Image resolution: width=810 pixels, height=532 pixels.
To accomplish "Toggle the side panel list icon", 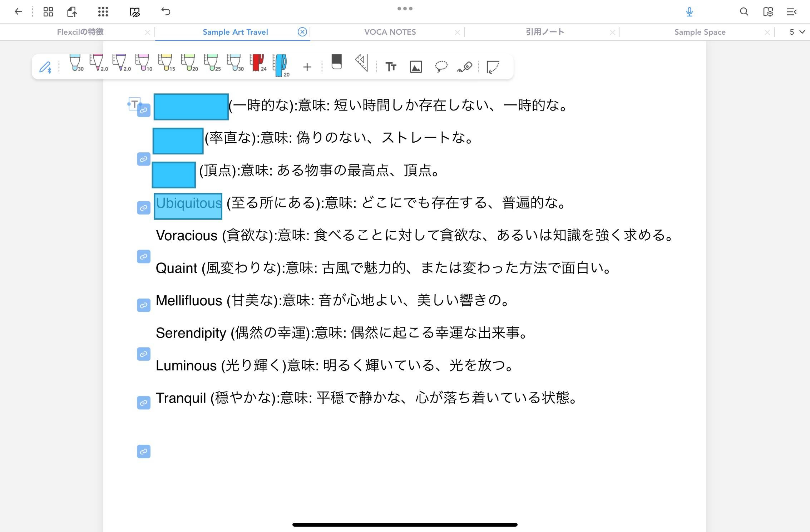I will point(792,12).
